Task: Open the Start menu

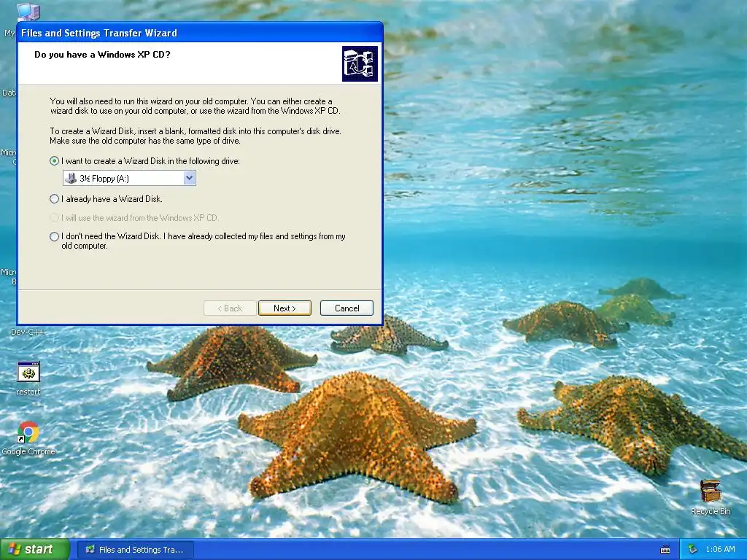Action: [35, 550]
